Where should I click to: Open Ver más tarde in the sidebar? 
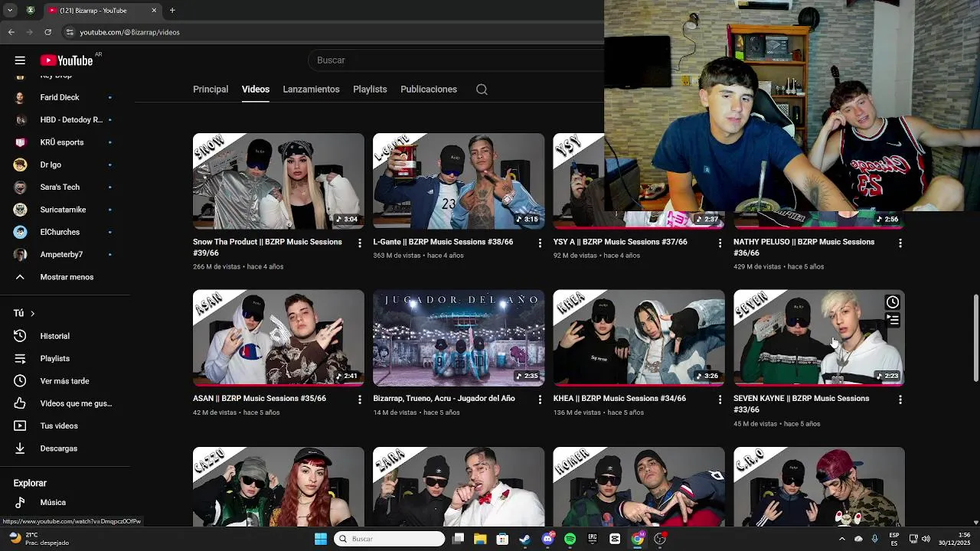[65, 381]
